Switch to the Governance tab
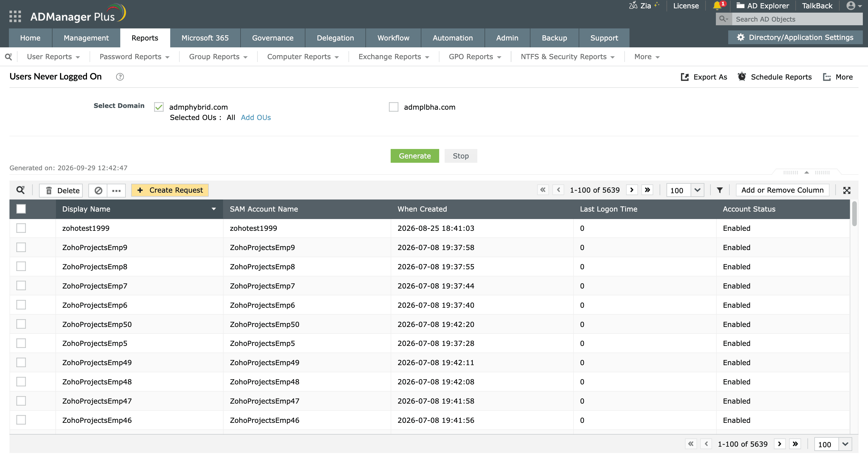This screenshot has height=461, width=868. pyautogui.click(x=273, y=38)
